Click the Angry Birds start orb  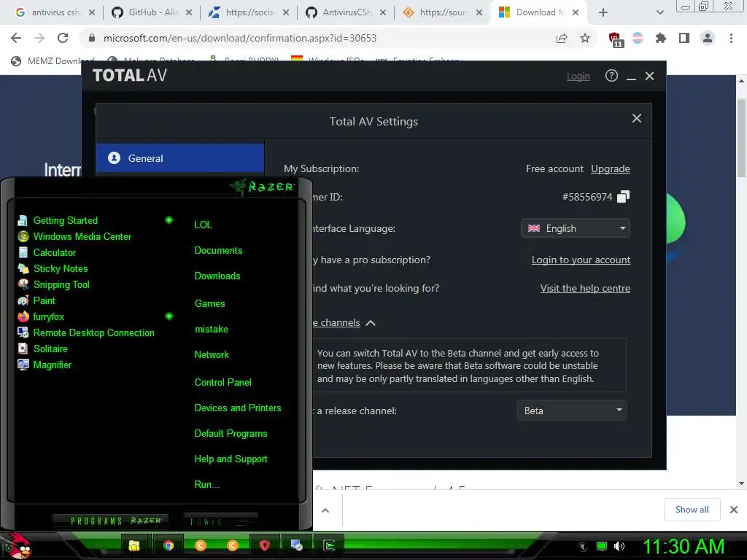tap(16, 545)
